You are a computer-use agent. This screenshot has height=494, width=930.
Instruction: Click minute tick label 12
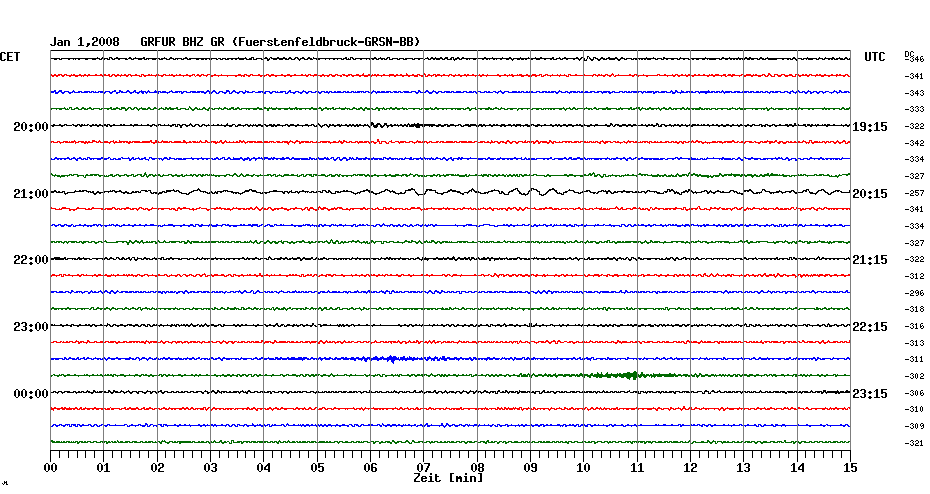[x=690, y=468]
